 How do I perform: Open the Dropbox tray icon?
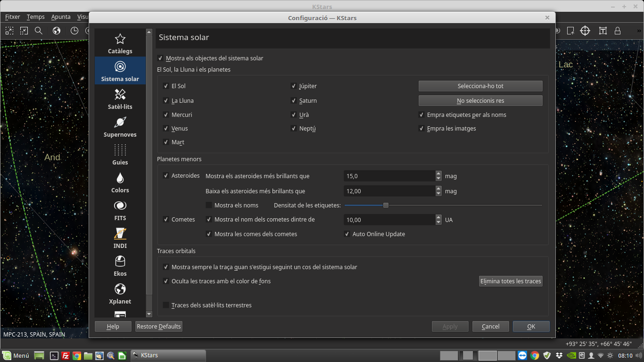(x=559, y=355)
